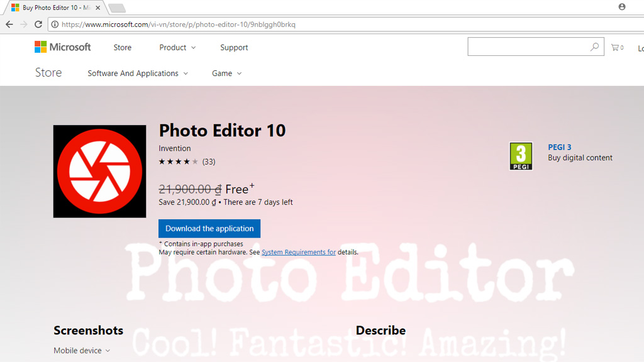Click the Chrome profile avatar icon
This screenshot has height=362, width=644.
point(622,6)
